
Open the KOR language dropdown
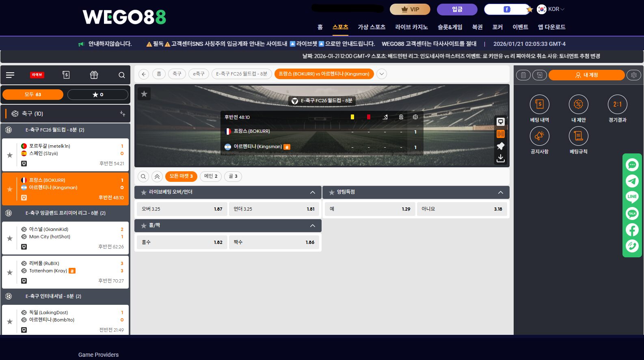(551, 9)
